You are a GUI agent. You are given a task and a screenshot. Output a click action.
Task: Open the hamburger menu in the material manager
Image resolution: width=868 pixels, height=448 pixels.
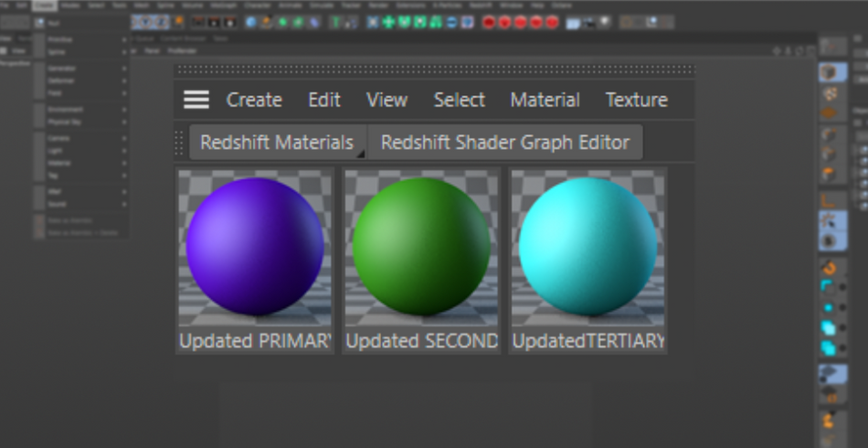pos(196,100)
